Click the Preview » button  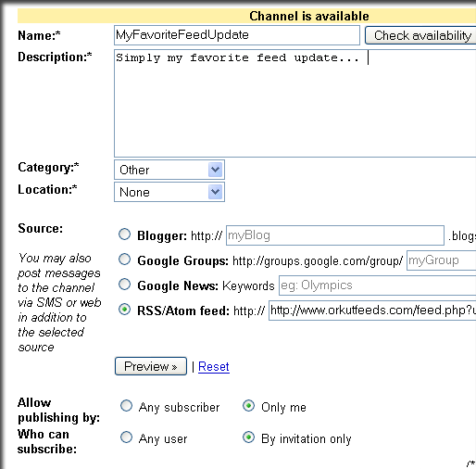[x=151, y=366]
